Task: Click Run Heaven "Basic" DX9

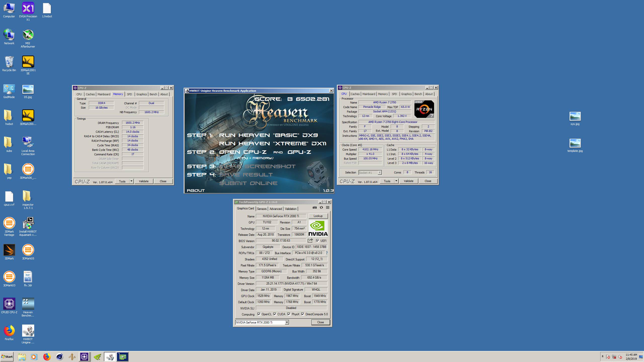Action: click(268, 135)
